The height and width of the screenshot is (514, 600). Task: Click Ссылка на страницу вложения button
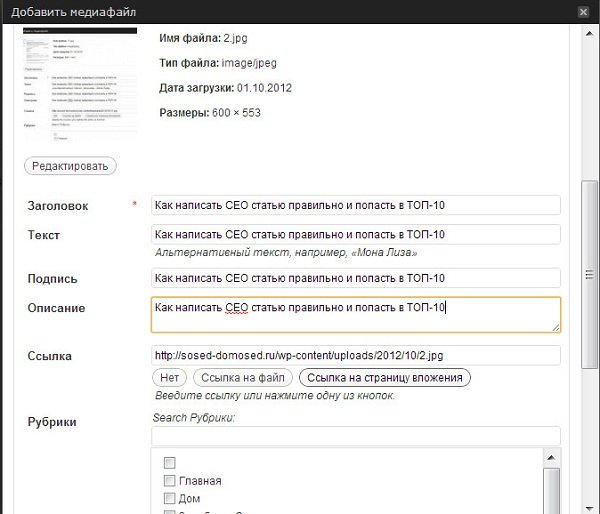coord(385,378)
